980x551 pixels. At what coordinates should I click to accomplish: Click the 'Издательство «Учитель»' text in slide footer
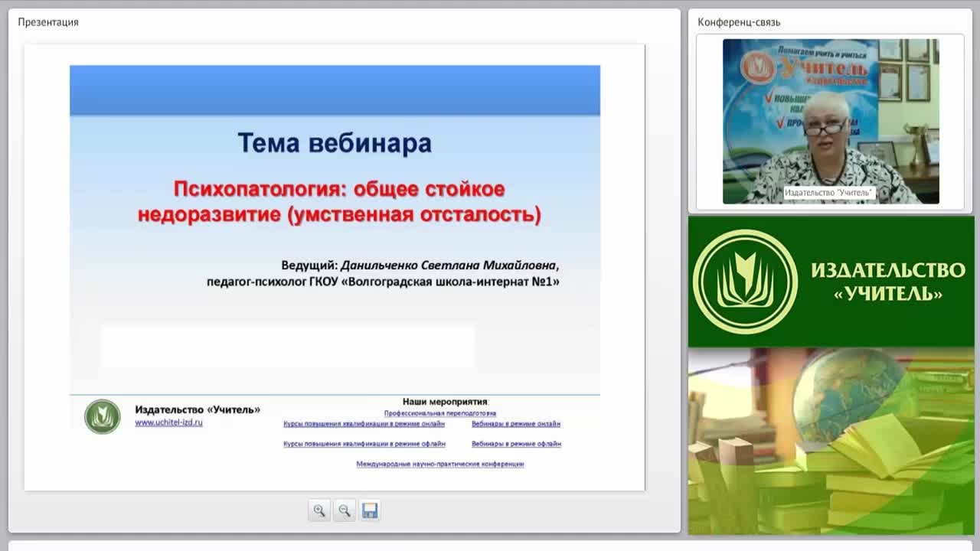tap(198, 409)
